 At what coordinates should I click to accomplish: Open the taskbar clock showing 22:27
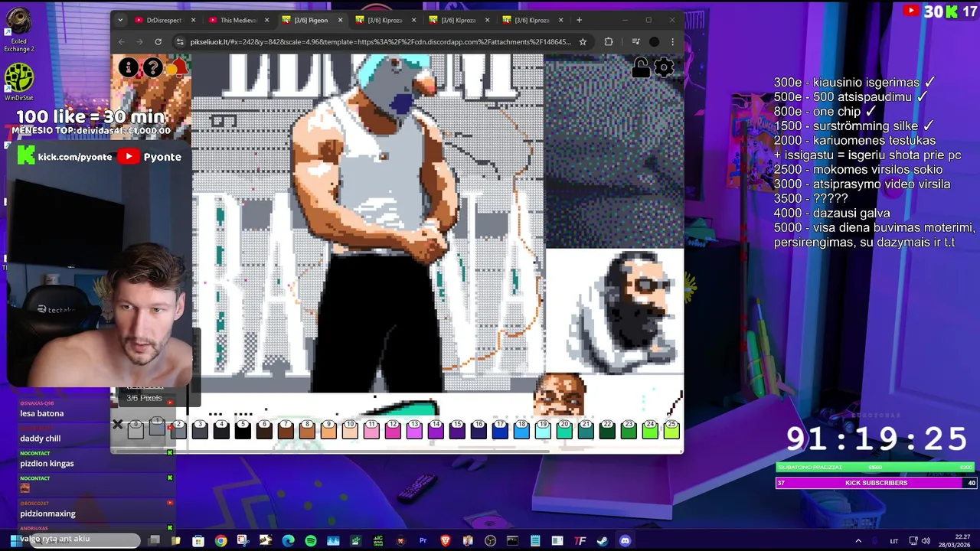pos(954,541)
